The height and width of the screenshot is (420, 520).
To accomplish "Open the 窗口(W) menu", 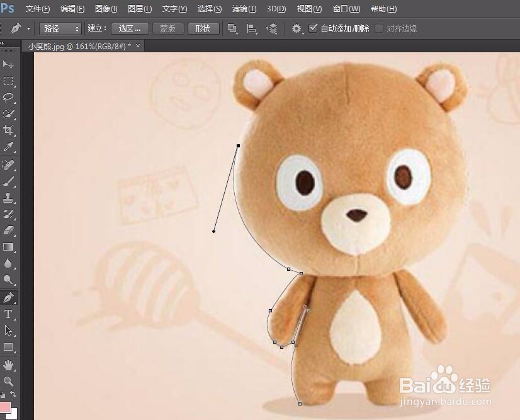I will [x=346, y=9].
